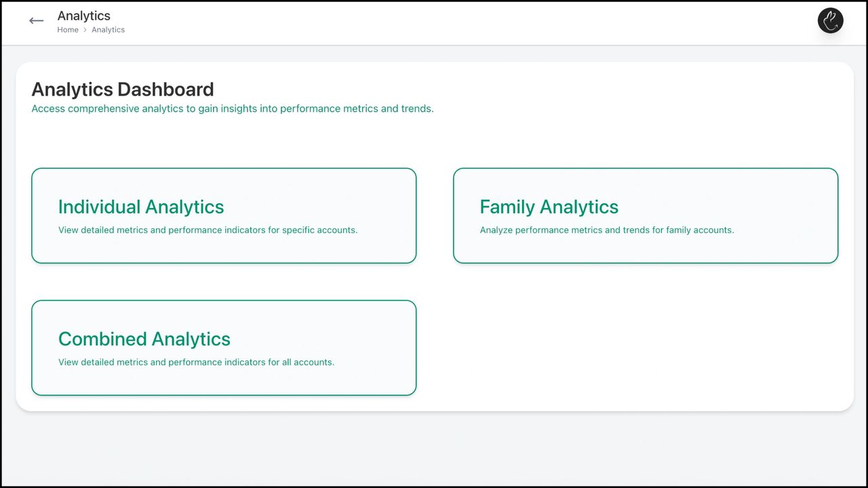Click the breadcrumb chevron separator
The width and height of the screenshot is (868, 488).
[85, 30]
